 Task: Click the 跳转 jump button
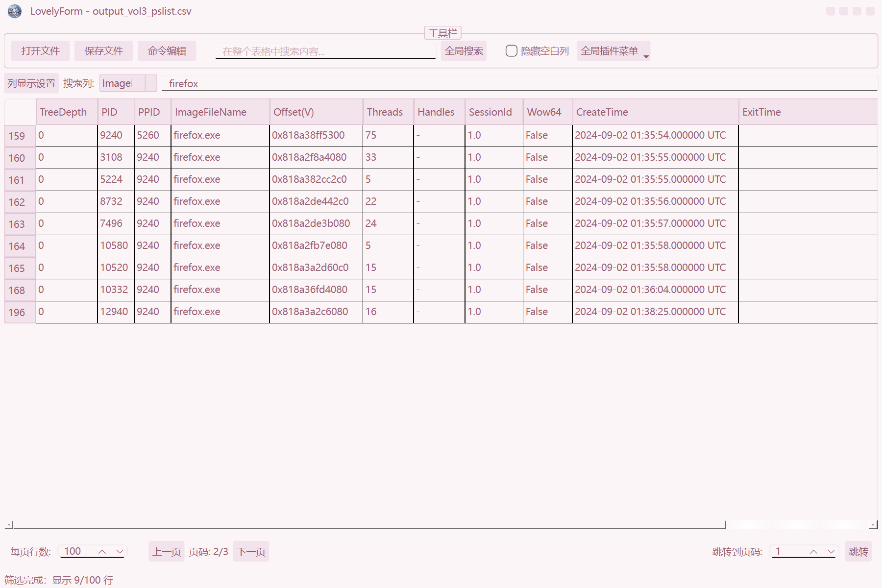coord(858,552)
